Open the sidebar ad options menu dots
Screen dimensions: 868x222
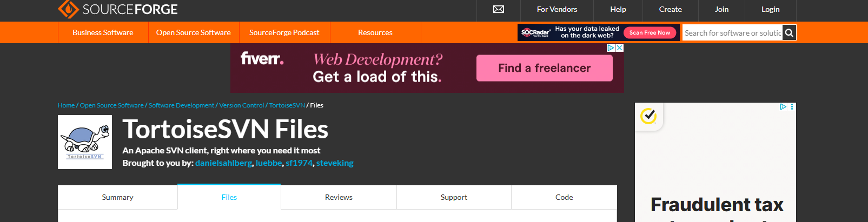pos(792,107)
